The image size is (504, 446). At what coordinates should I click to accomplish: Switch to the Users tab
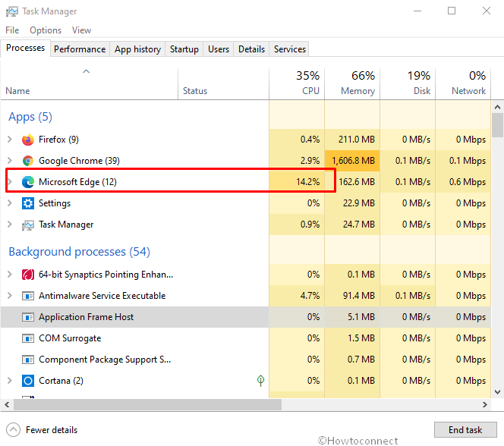click(x=219, y=49)
